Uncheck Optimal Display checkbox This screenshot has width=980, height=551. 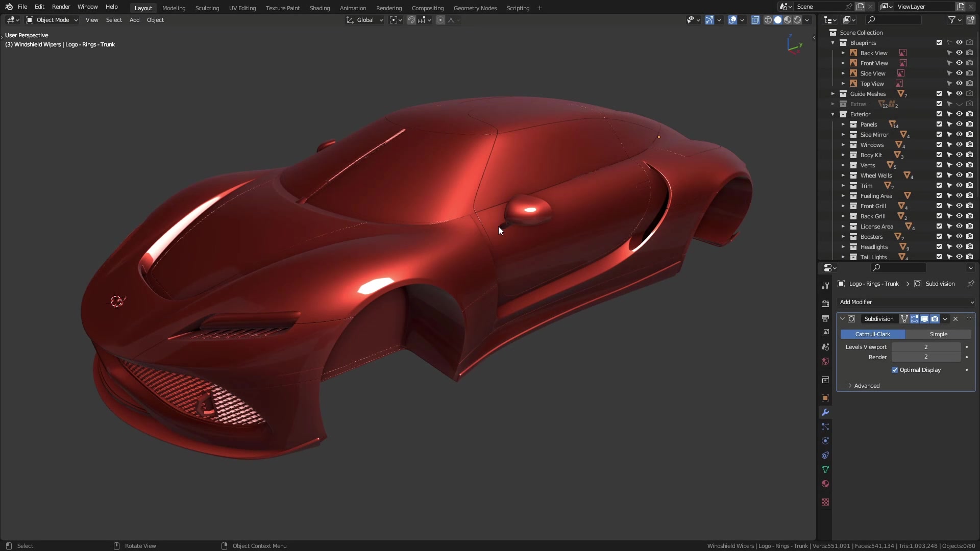pos(895,370)
